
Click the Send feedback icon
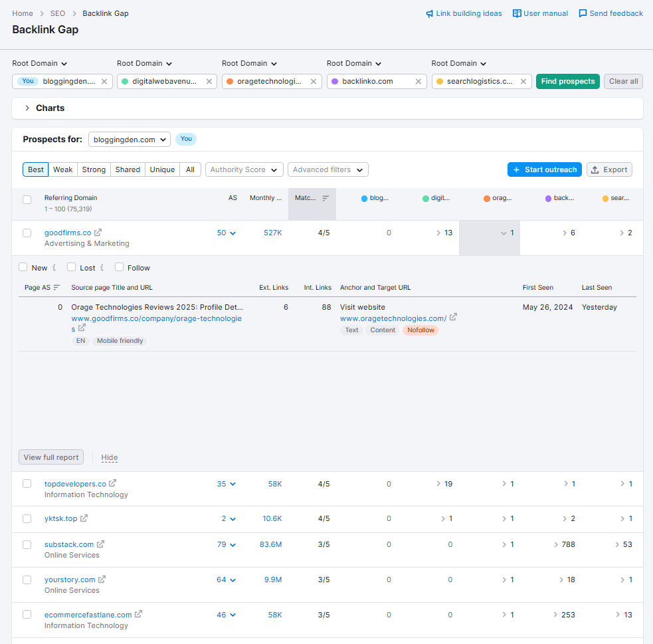(583, 13)
